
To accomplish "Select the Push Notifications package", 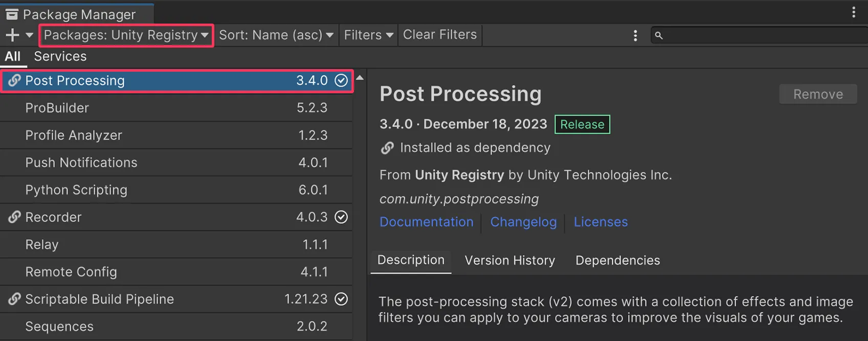I will point(176,162).
